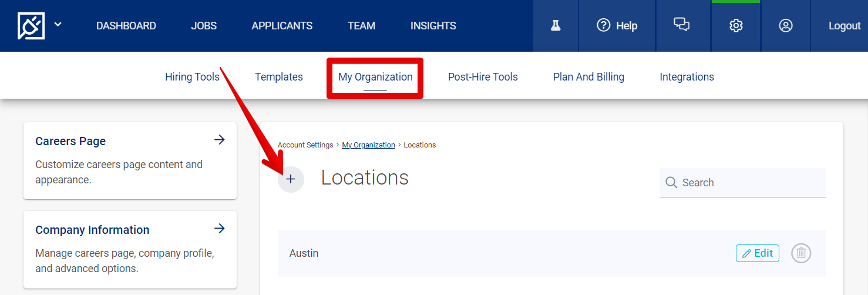Open the Help menu
This screenshot has height=295, width=868.
[617, 26]
